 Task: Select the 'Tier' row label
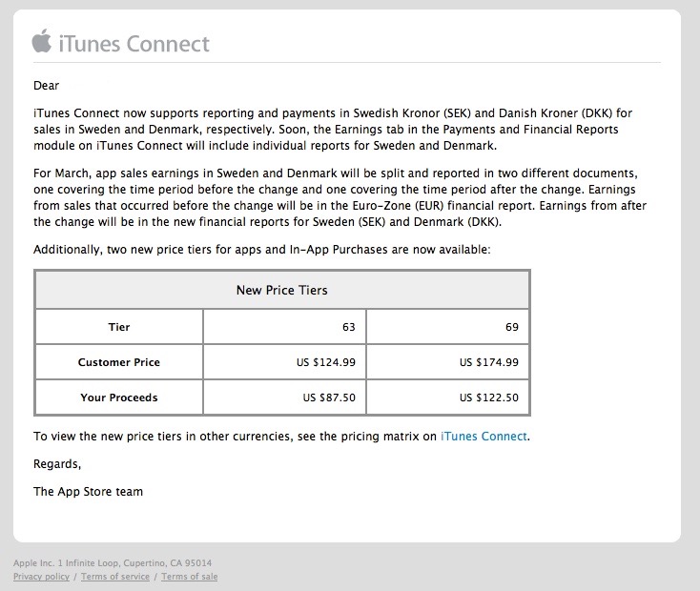coord(119,327)
